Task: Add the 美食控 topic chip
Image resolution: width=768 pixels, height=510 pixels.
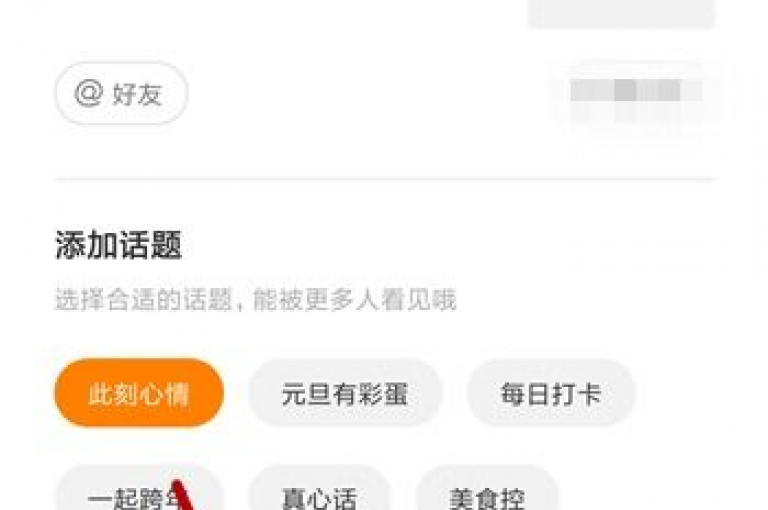Action: point(487,490)
